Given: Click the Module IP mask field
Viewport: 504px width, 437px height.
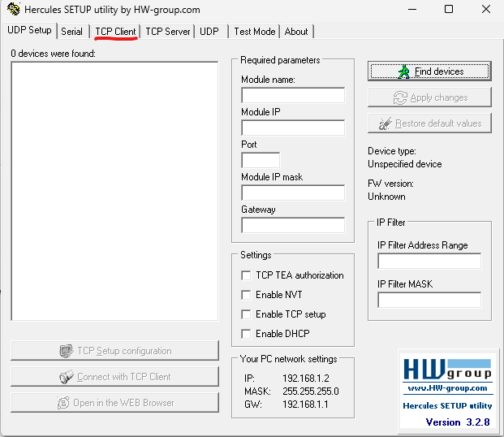Looking at the screenshot, I should [x=293, y=193].
